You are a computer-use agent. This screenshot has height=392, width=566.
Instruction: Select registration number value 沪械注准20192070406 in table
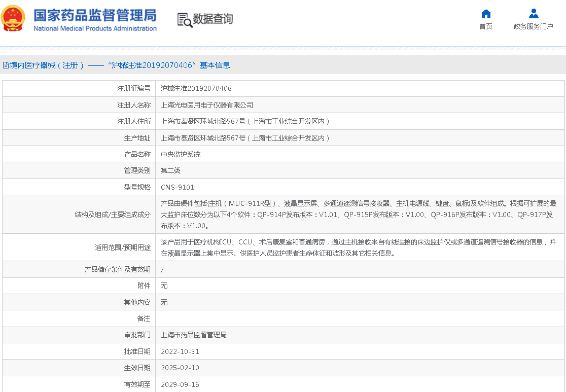tap(196, 89)
